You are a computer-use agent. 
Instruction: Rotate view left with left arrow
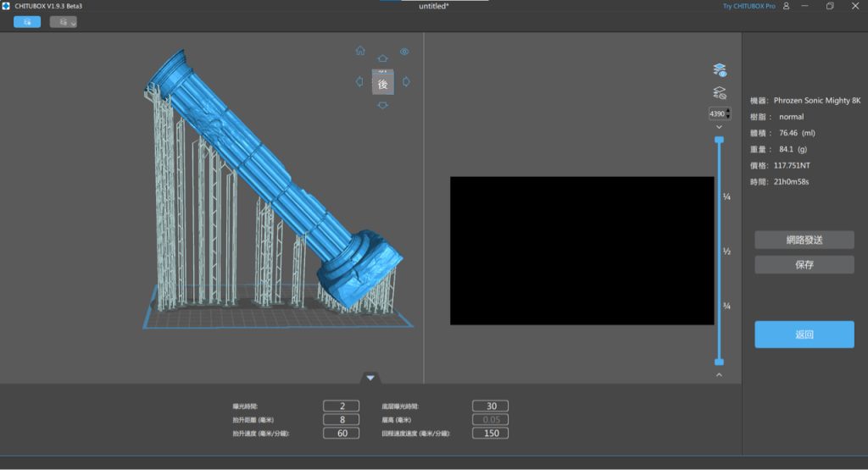(x=359, y=82)
